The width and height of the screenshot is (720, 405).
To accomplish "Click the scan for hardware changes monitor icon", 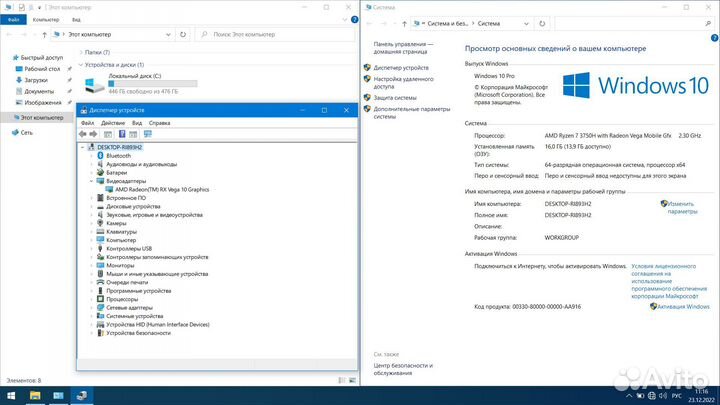I will click(x=149, y=133).
